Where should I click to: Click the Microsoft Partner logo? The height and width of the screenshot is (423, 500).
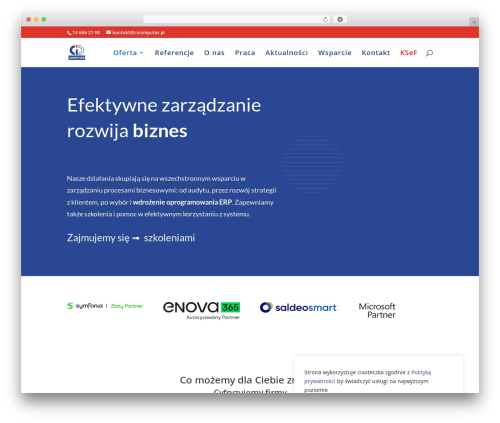coord(377,311)
